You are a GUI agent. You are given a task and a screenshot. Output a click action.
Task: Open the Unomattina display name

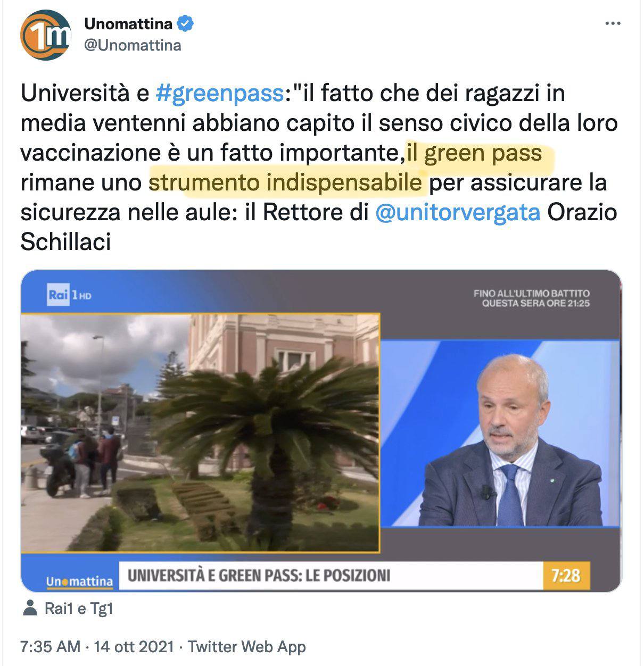point(128,24)
